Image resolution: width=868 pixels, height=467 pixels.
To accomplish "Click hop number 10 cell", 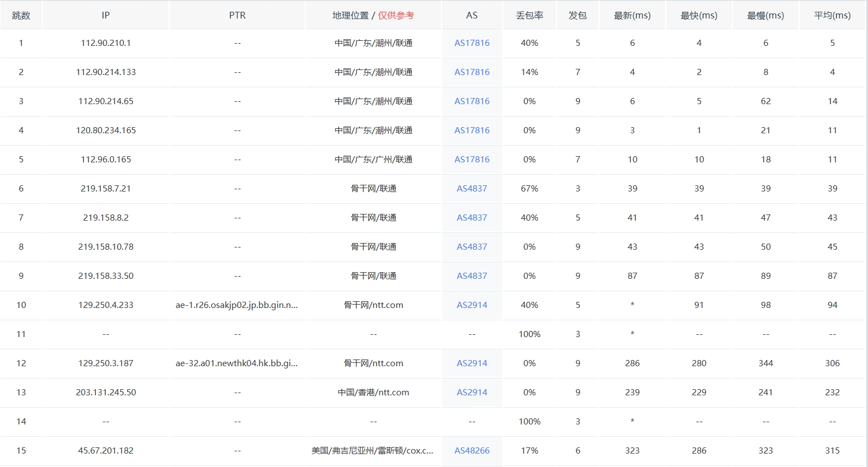I will tap(21, 305).
